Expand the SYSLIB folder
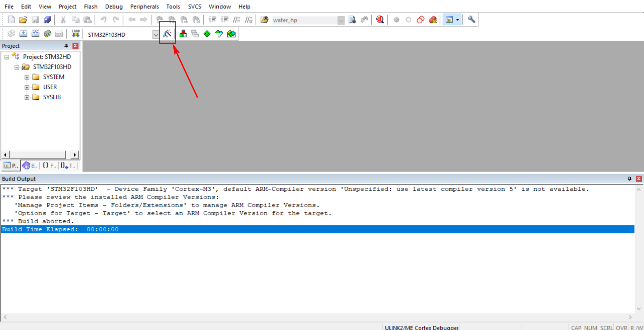This screenshot has width=644, height=330. click(x=26, y=97)
